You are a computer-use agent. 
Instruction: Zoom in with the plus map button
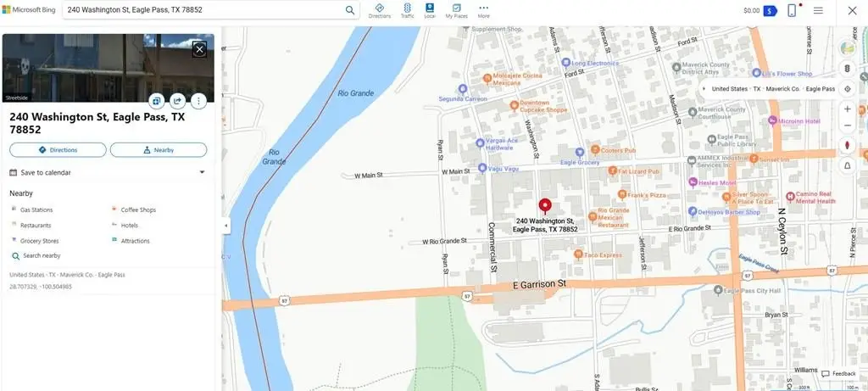[x=847, y=109]
